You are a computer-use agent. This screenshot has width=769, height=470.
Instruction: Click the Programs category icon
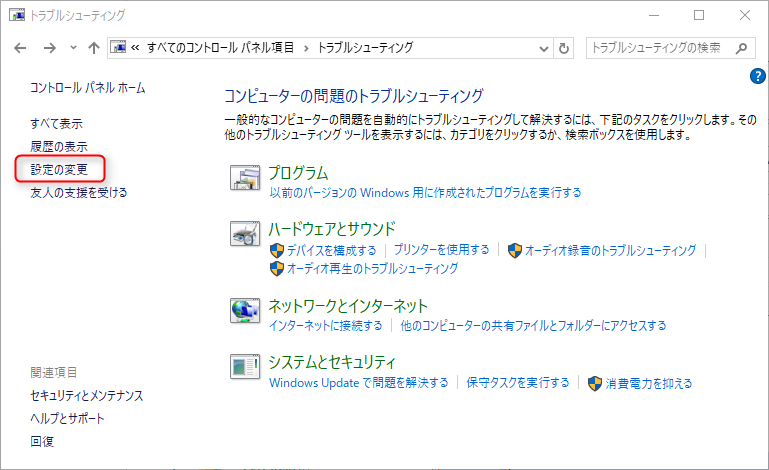(245, 178)
